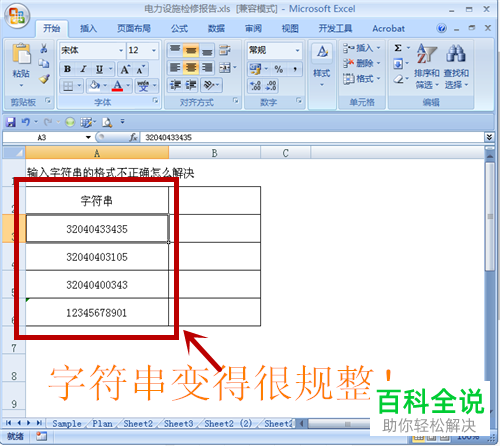Toggle Bold formatting
This screenshot has width=500, height=446.
click(67, 69)
